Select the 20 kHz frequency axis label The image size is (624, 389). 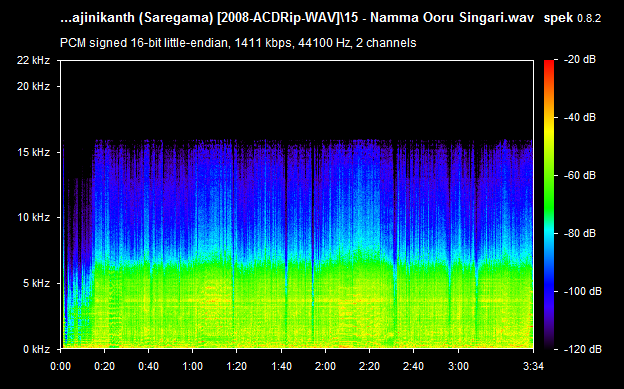click(x=33, y=86)
